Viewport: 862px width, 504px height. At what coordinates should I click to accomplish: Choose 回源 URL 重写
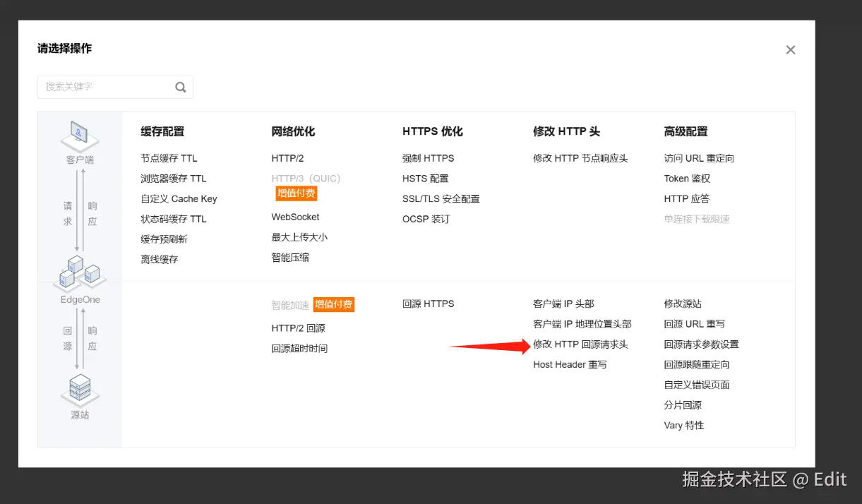coord(694,324)
